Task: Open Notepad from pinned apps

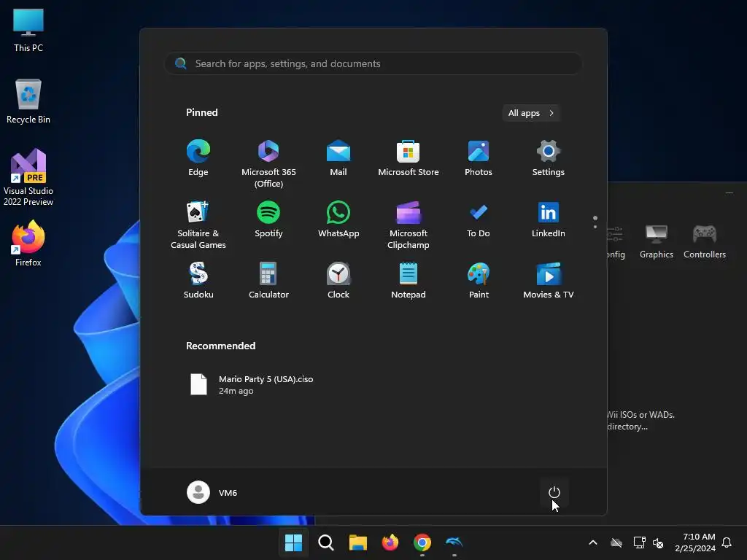Action: (409, 281)
